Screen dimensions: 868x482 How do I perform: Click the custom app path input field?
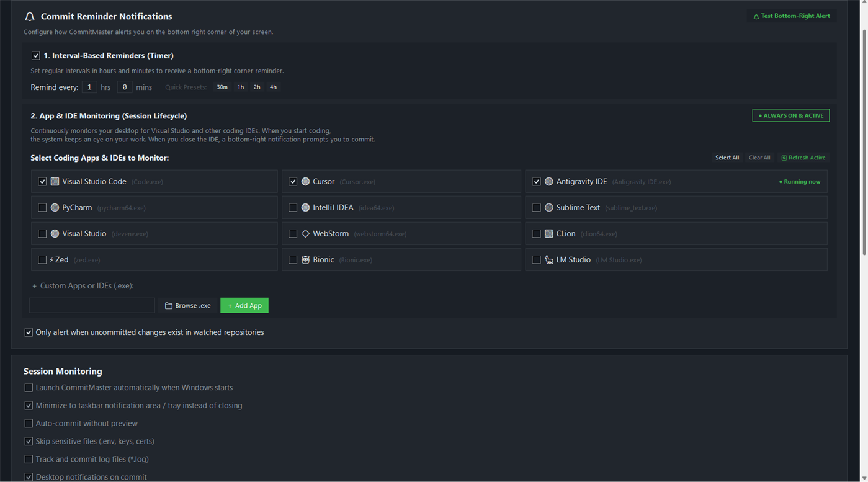pyautogui.click(x=92, y=305)
